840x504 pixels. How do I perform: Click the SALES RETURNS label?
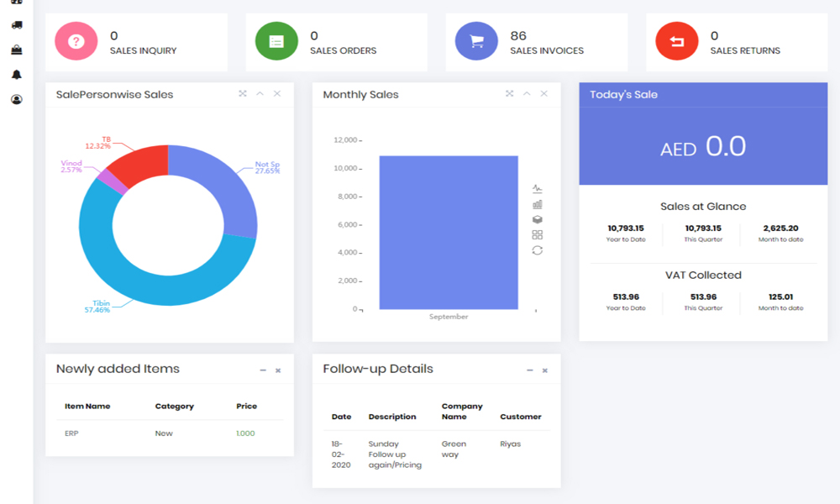745,50
